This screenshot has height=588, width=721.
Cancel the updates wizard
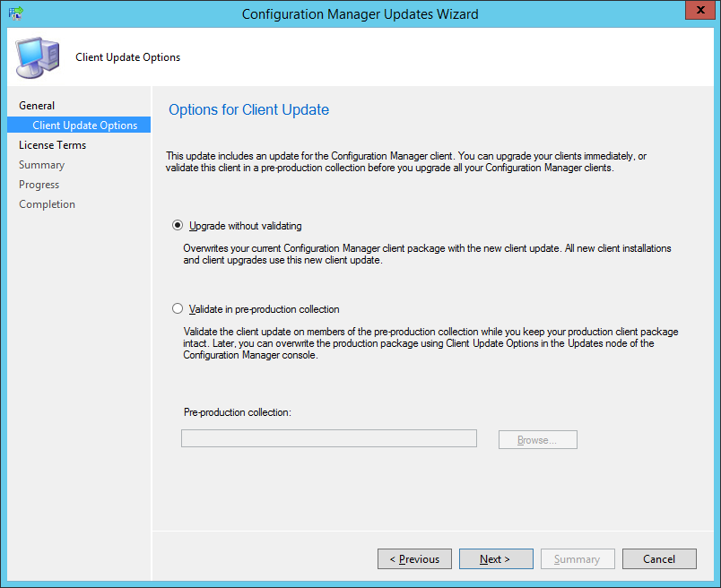coord(659,558)
